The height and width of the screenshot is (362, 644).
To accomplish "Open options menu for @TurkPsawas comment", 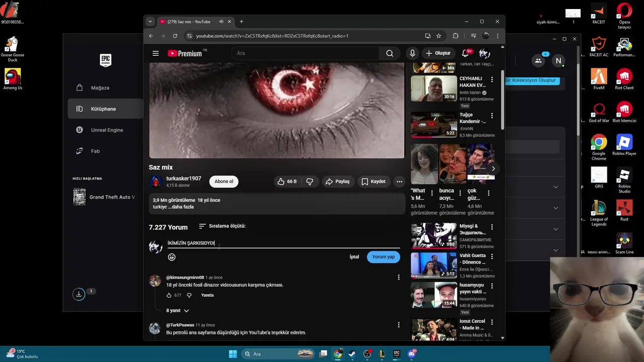I will click(x=398, y=325).
